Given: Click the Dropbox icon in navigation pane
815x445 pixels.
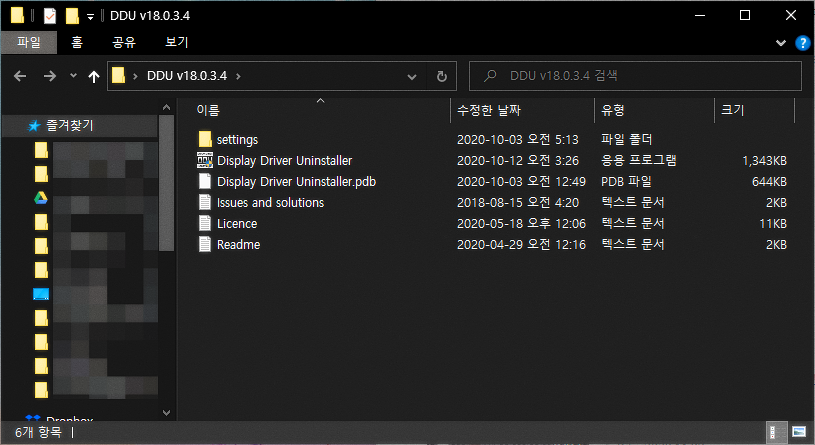Looking at the screenshot, I should point(33,417).
